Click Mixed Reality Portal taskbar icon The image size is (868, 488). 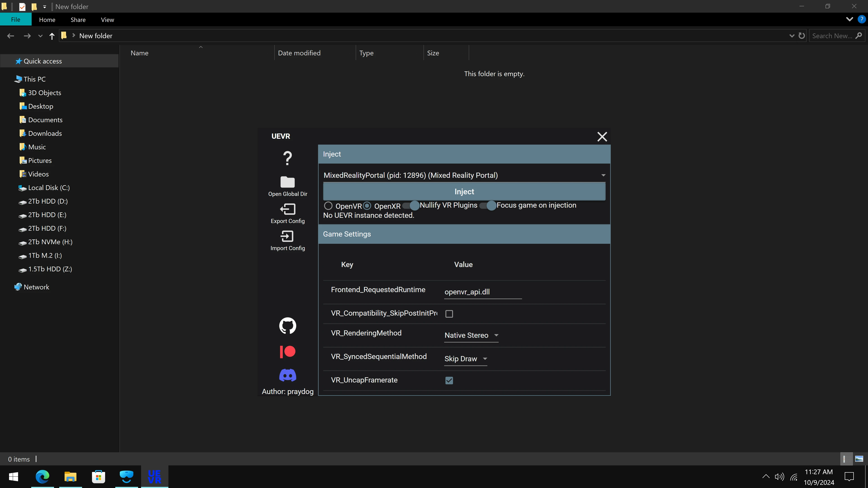click(x=127, y=476)
